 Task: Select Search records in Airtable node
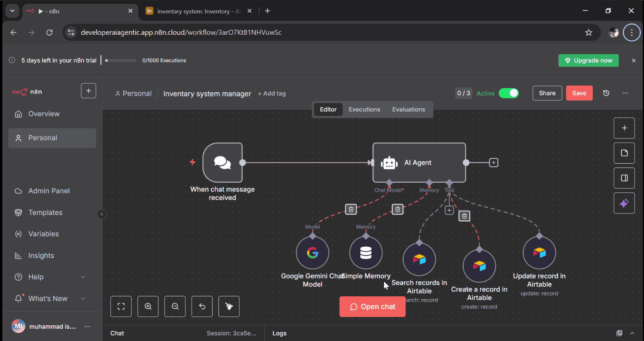(419, 259)
